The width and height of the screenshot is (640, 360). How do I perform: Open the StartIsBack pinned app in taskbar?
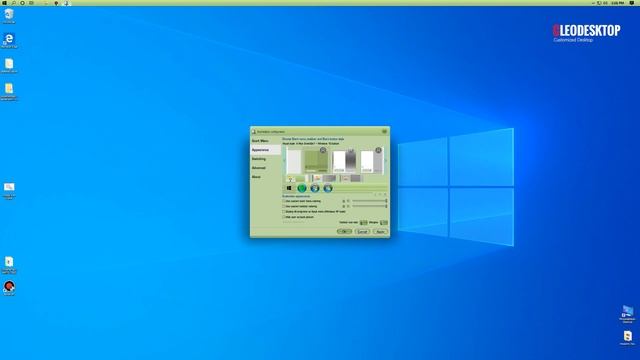click(66, 3)
